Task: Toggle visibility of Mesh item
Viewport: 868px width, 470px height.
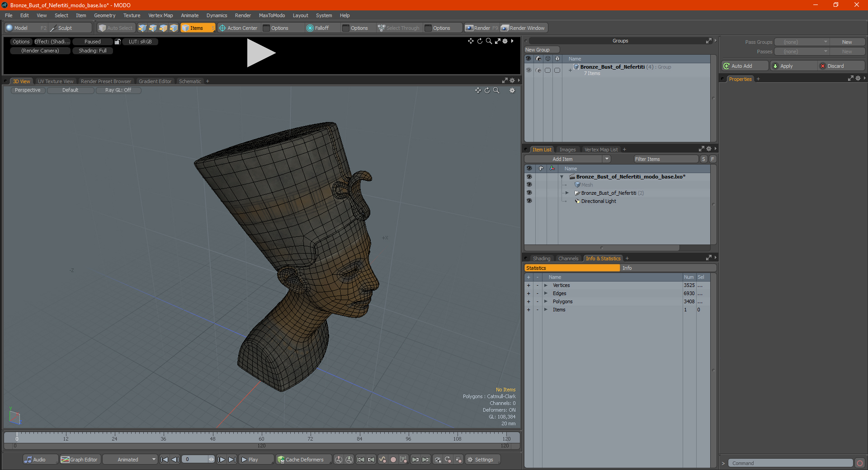Action: pyautogui.click(x=529, y=185)
